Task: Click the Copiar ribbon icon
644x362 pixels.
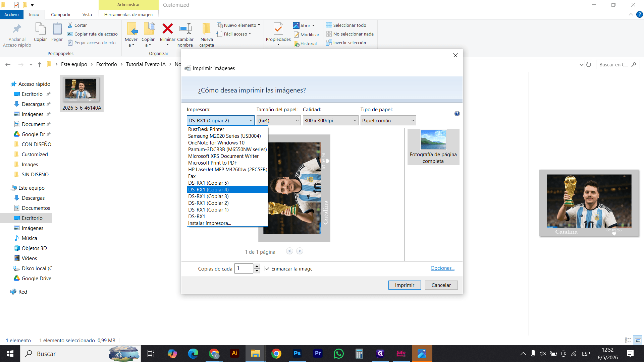Action: pos(41,29)
